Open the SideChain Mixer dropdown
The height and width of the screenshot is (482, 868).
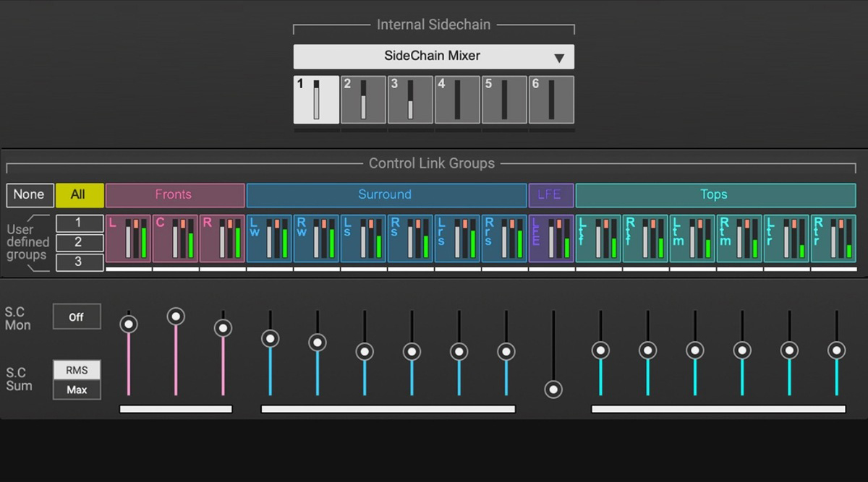click(x=433, y=56)
